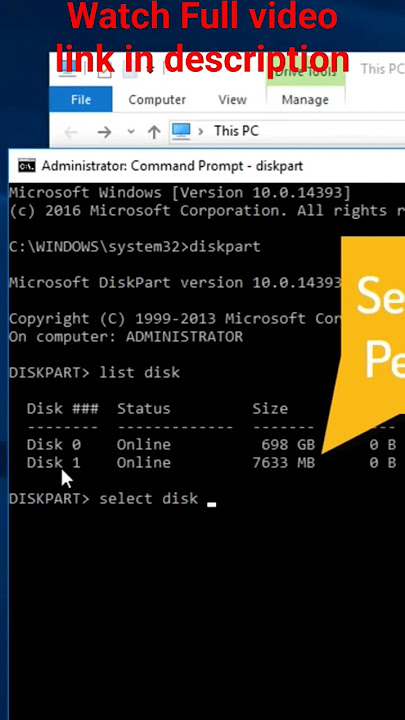
Task: Click the This PC window title text
Action: (382, 69)
